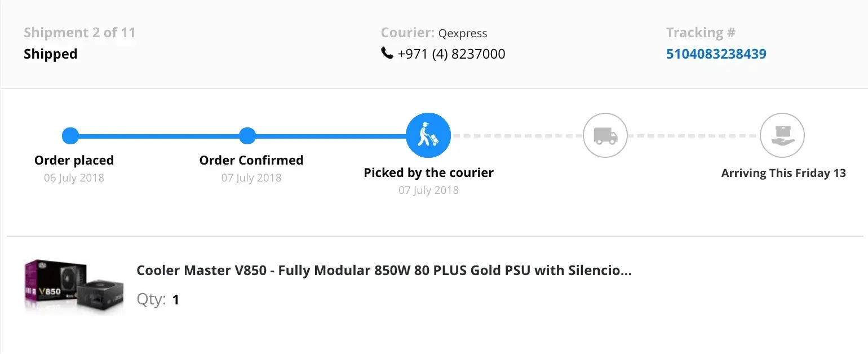Click the courier phone number +971 (4) 8237000

tap(451, 54)
